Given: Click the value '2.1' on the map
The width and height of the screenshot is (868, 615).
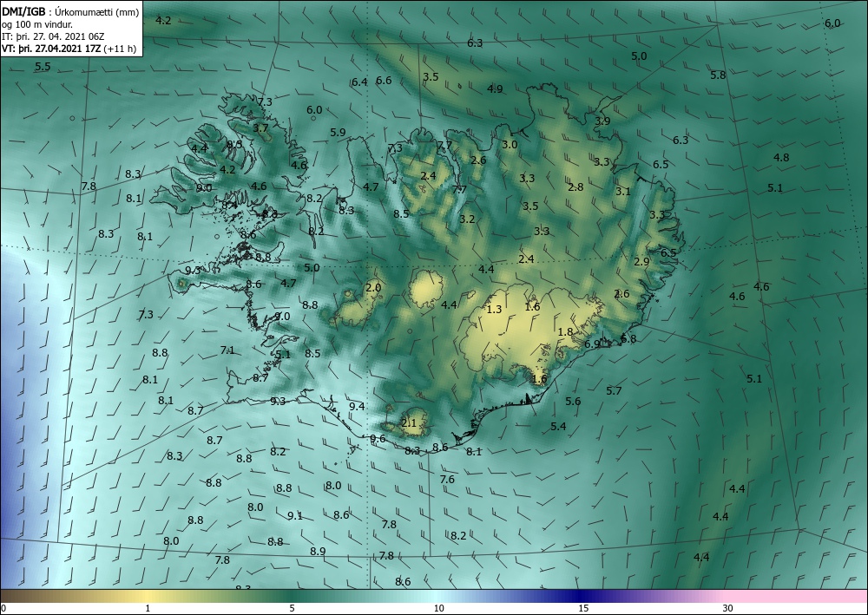Looking at the screenshot, I should click(409, 423).
